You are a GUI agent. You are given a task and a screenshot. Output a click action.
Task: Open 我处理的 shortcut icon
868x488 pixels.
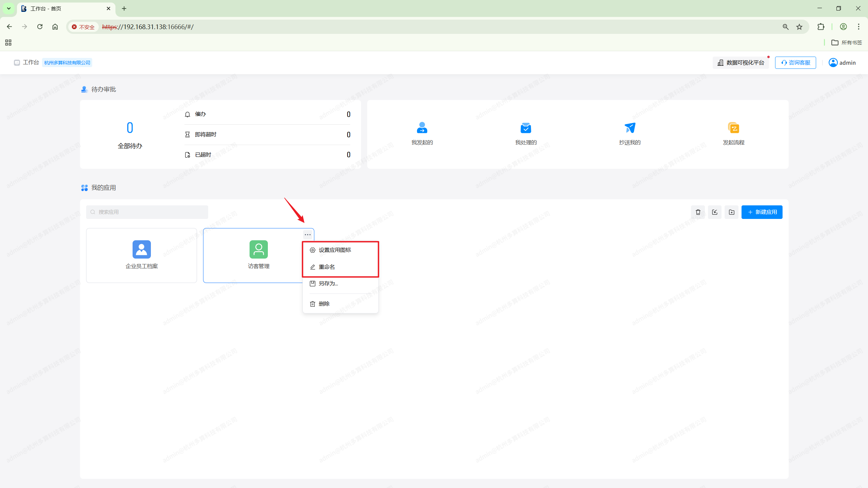pyautogui.click(x=526, y=128)
